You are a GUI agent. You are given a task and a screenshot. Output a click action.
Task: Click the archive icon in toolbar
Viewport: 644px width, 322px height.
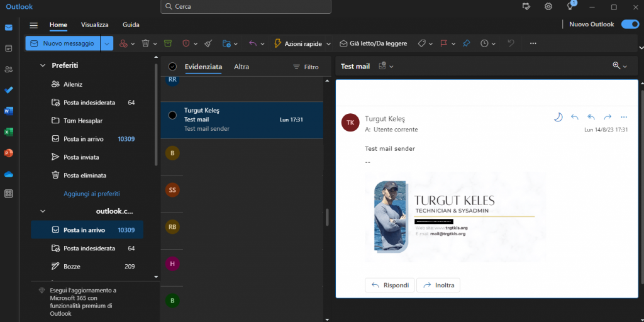167,43
